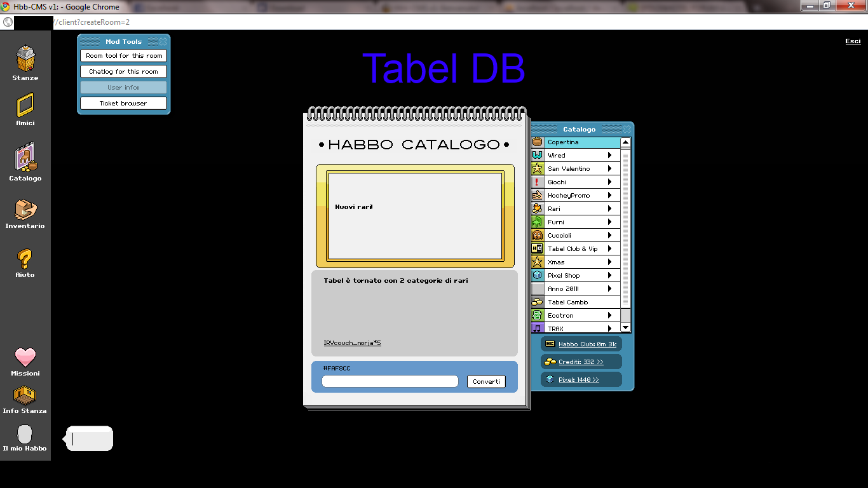Click the color code input field

(x=390, y=381)
